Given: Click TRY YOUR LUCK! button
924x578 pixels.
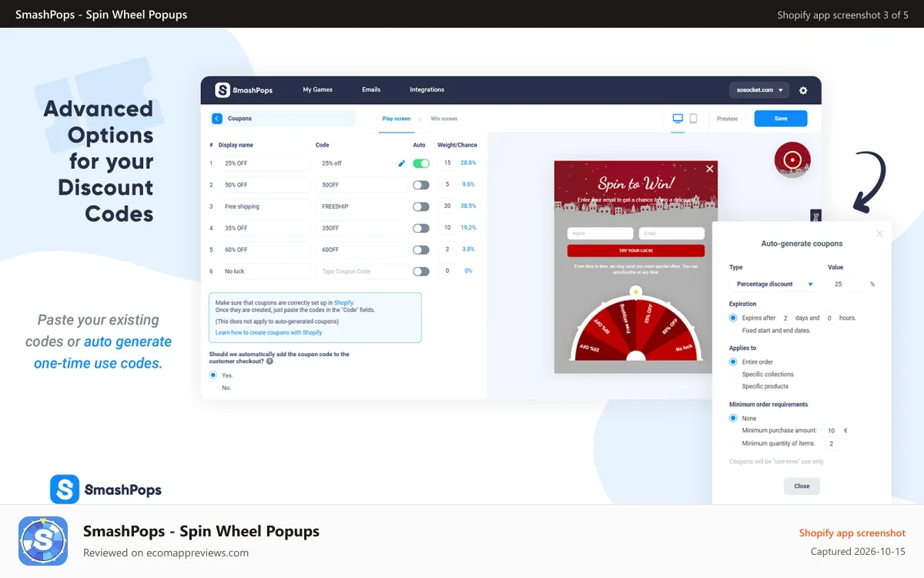Looking at the screenshot, I should [636, 250].
